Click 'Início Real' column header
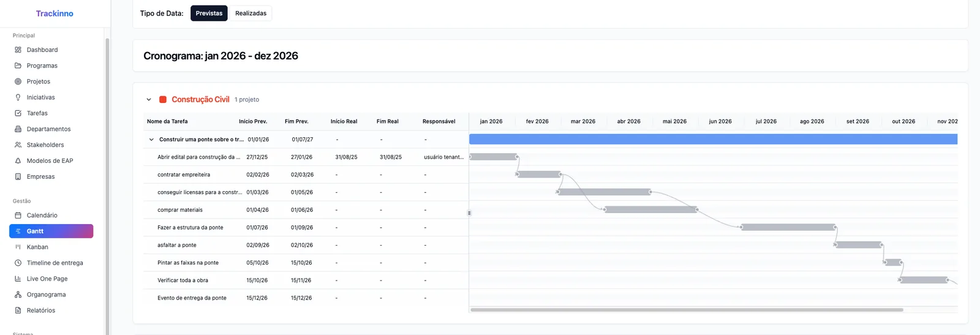This screenshot has height=335, width=980. click(x=344, y=122)
